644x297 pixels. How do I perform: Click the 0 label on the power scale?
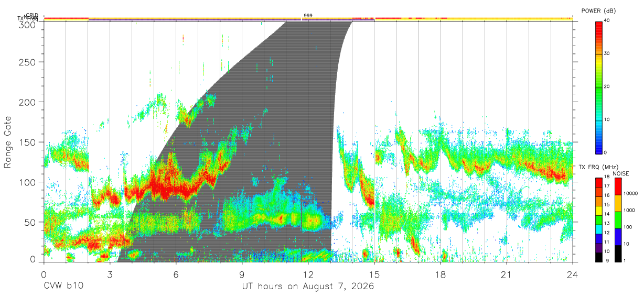[x=606, y=152]
